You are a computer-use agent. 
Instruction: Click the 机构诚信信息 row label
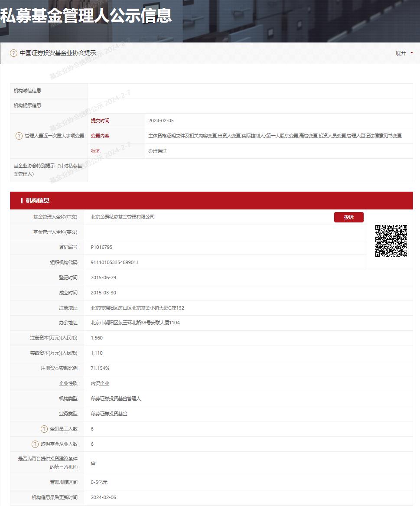pyautogui.click(x=27, y=91)
